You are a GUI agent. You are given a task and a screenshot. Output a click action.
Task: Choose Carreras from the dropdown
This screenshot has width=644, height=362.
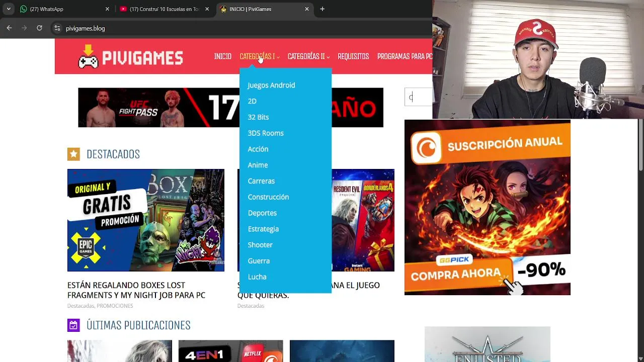click(261, 181)
